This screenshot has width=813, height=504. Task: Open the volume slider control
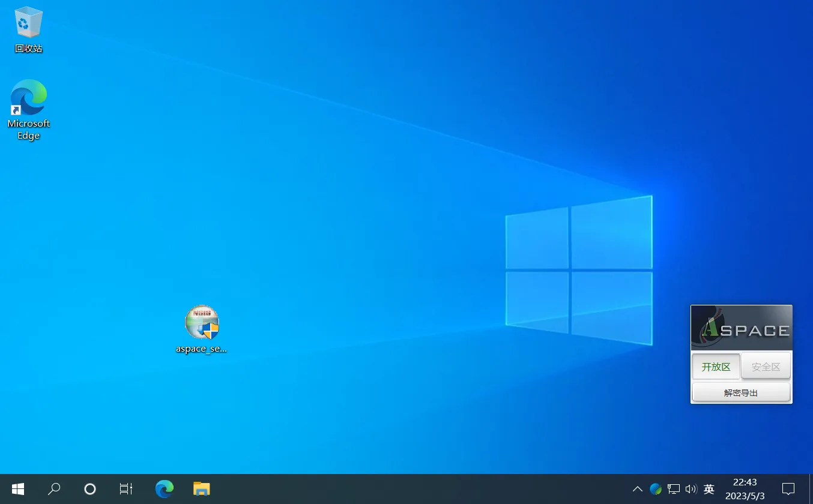[x=691, y=489]
